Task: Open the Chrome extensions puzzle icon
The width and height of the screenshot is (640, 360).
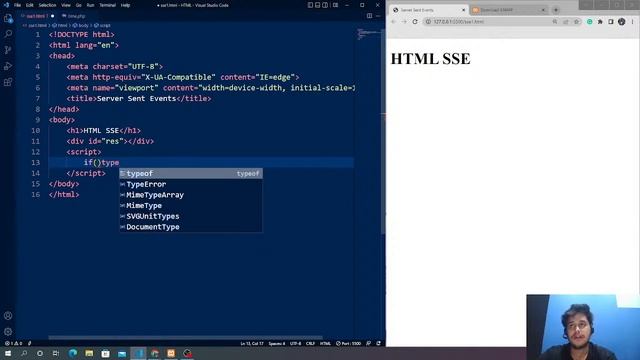Action: [x=600, y=22]
